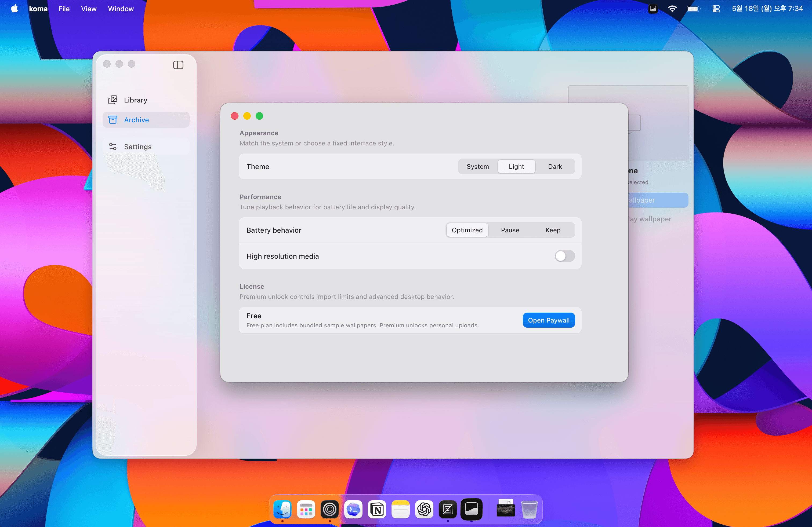The width and height of the screenshot is (812, 527).
Task: Open the Apple menu
Action: pos(14,9)
